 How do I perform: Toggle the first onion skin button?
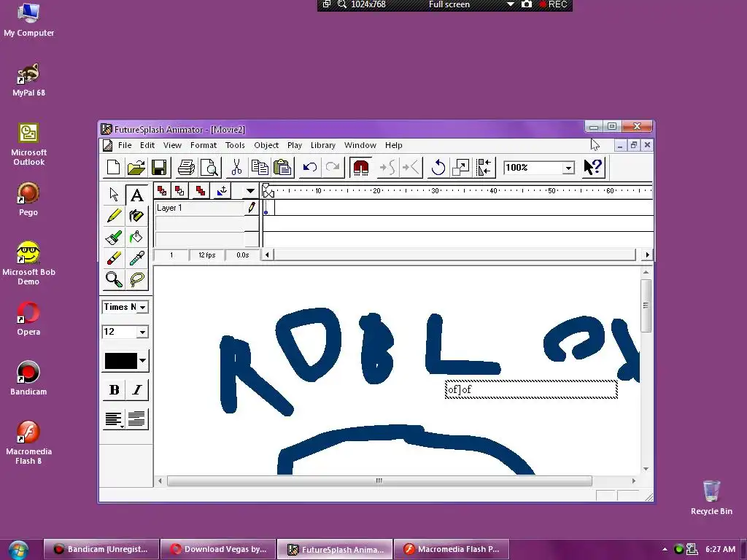click(x=162, y=191)
